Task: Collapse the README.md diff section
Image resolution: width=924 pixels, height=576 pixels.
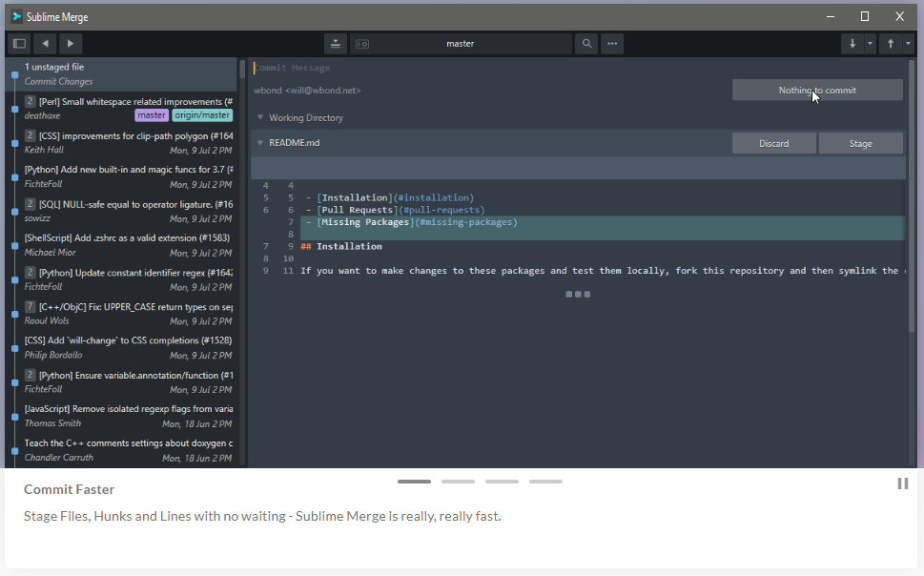Action: click(260, 141)
